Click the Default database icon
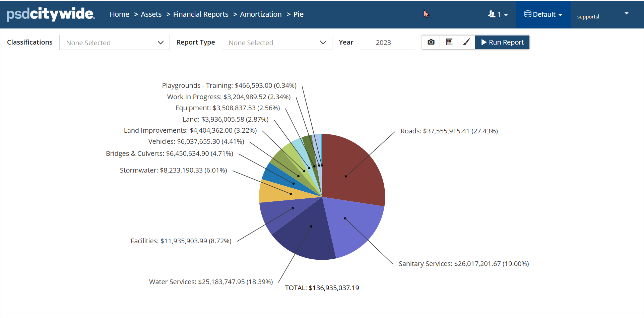 (527, 14)
